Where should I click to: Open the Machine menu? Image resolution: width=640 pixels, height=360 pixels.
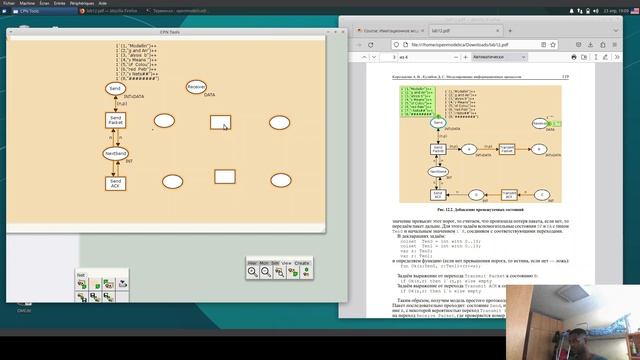coord(27,3)
